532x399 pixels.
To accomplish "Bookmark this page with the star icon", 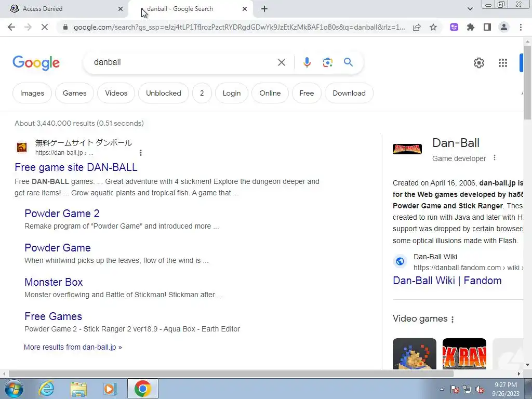I will (x=433, y=27).
